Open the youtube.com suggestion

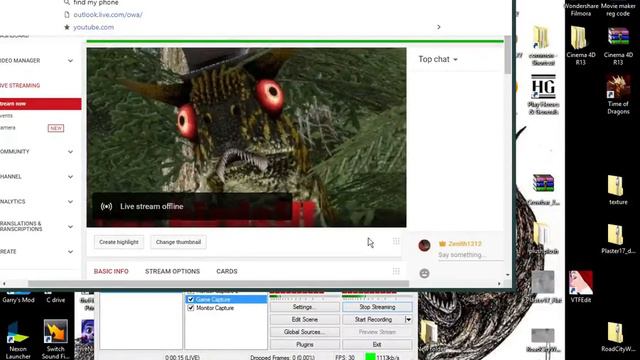pyautogui.click(x=93, y=27)
